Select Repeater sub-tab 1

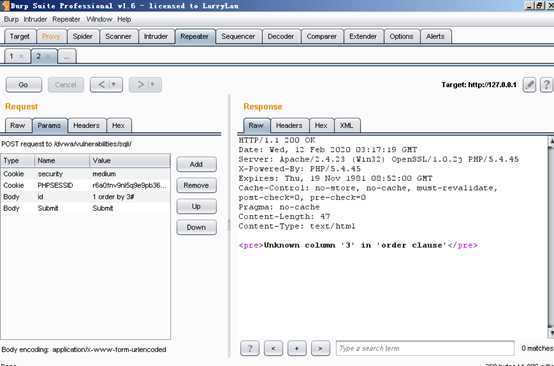[12, 57]
